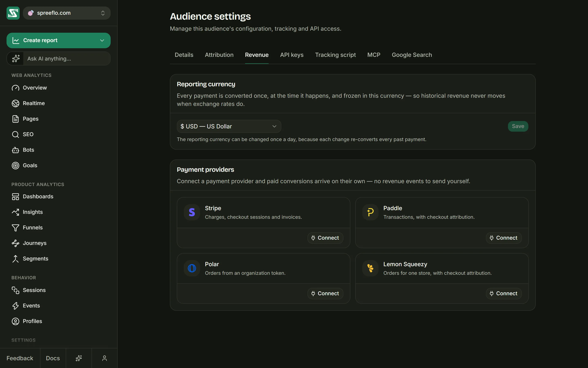Open the USD — US Dollar currency dropdown

[229, 126]
